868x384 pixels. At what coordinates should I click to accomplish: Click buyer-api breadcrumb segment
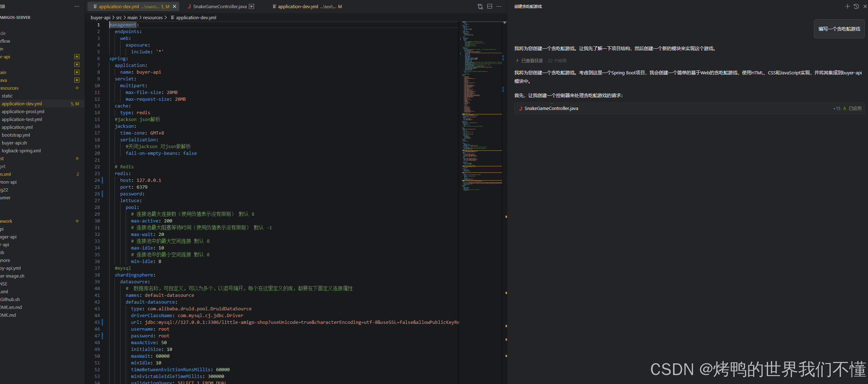click(101, 17)
